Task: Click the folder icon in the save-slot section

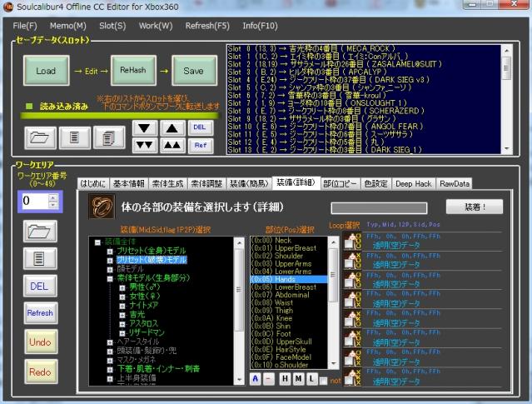Action: tap(42, 136)
